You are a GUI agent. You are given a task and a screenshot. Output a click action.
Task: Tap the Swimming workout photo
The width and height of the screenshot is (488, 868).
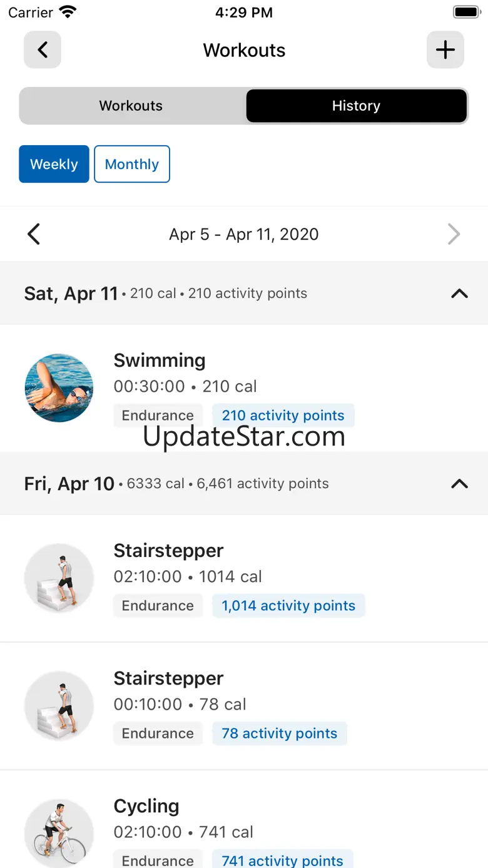point(59,388)
